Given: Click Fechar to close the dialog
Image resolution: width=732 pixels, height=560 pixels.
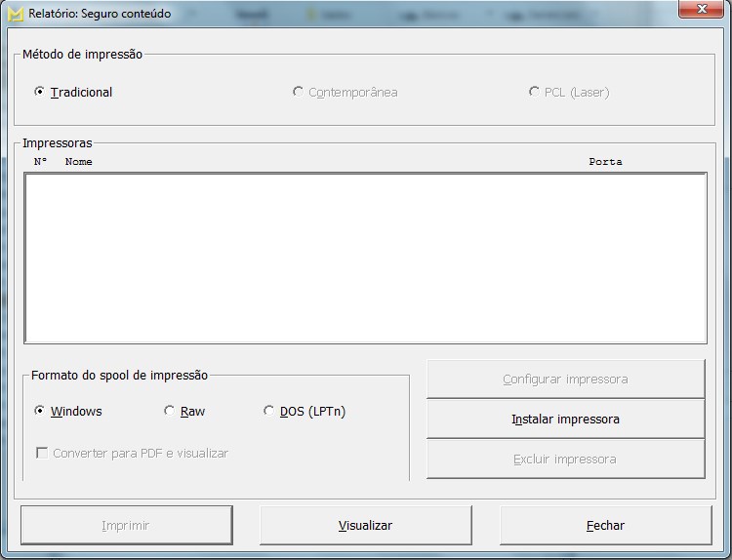Looking at the screenshot, I should coord(605,525).
